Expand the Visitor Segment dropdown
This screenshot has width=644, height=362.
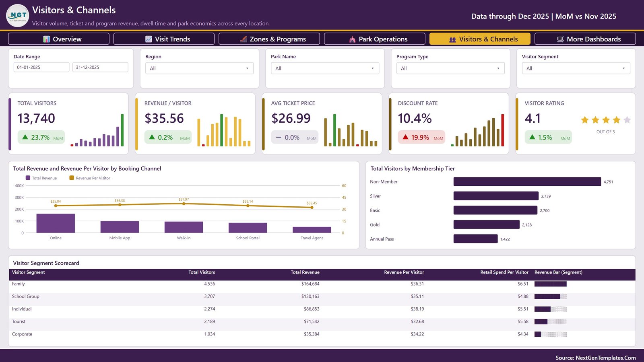pyautogui.click(x=576, y=68)
